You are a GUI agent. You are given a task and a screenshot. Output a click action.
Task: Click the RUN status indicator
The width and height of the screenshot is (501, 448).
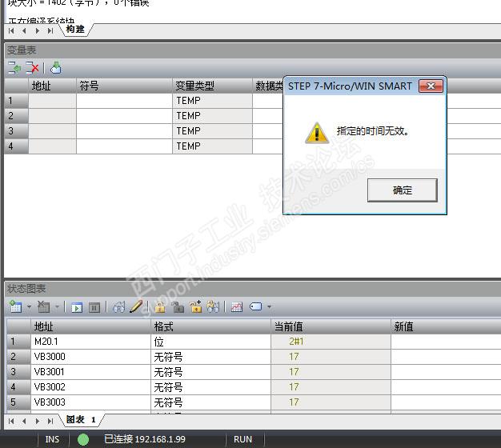(x=242, y=439)
